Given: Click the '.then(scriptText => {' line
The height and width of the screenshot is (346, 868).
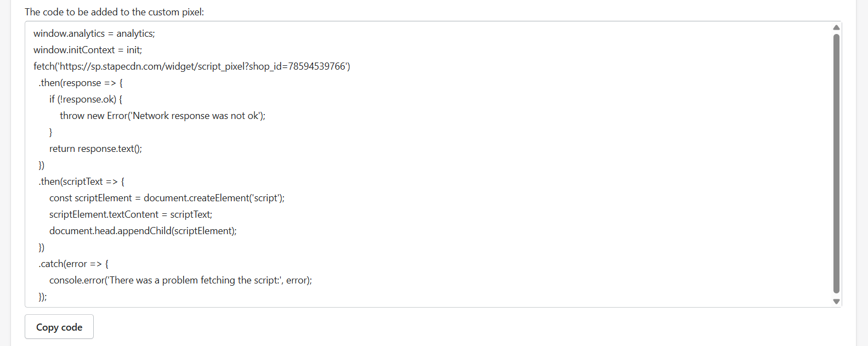Looking at the screenshot, I should coord(82,181).
